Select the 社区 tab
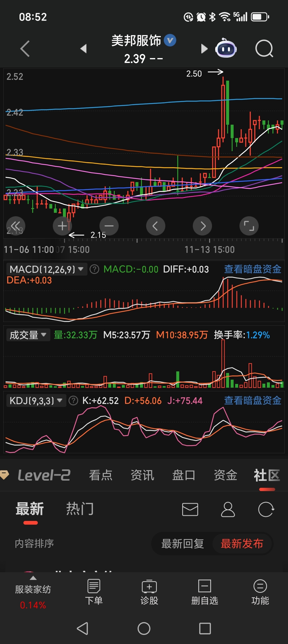The image size is (288, 644). pyautogui.click(x=267, y=475)
